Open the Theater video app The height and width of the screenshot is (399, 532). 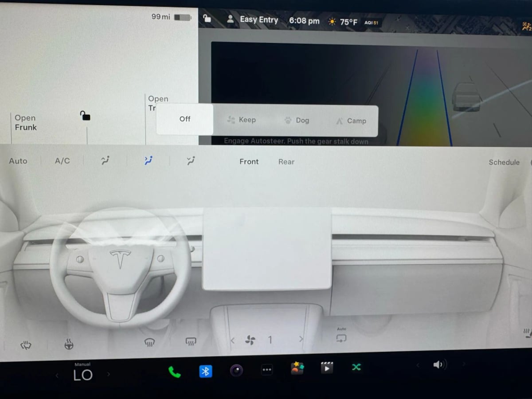327,368
